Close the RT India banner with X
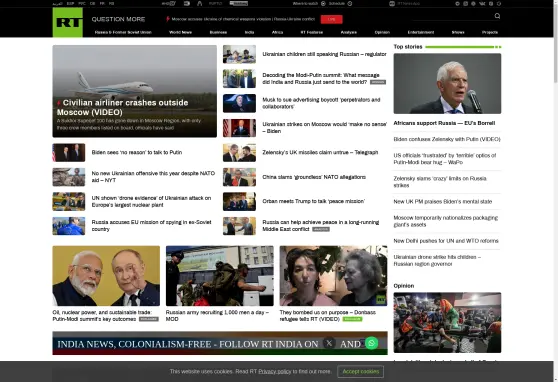 pos(329,343)
